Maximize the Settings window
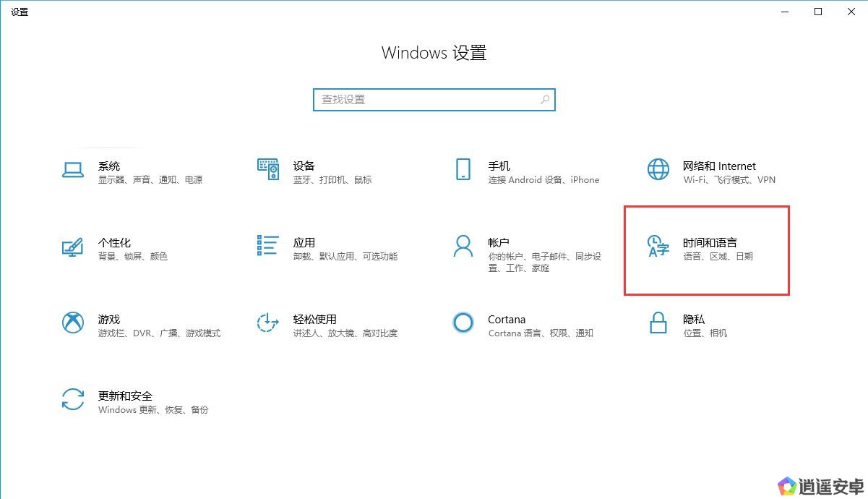868x499 pixels. 818,12
